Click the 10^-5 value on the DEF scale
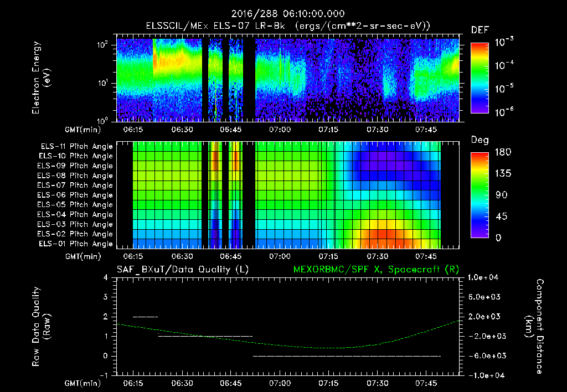 click(504, 89)
